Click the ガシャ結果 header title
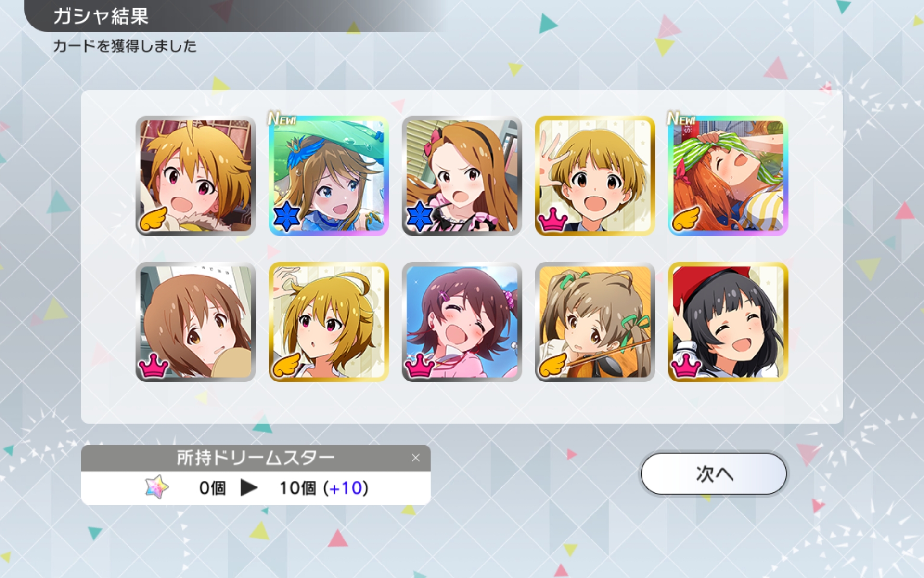Image resolution: width=924 pixels, height=578 pixels. pyautogui.click(x=101, y=16)
